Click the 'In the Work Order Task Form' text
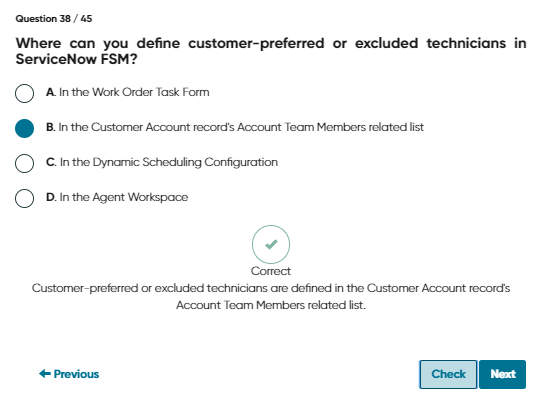 coord(134,92)
